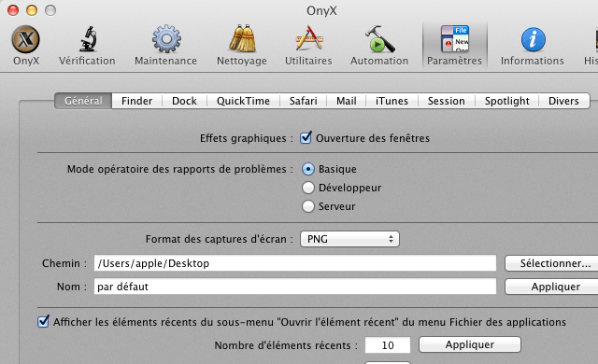The height and width of the screenshot is (364, 598).
Task: Switch to the iTunes tab
Action: point(392,101)
